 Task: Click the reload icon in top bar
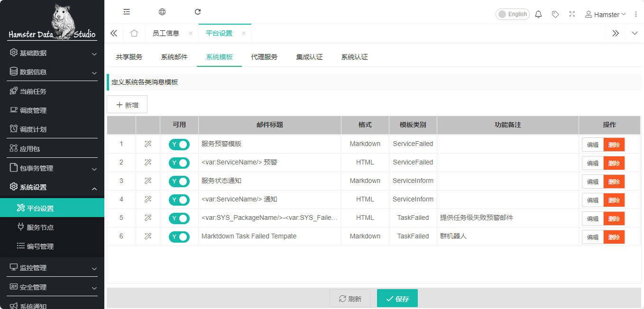click(198, 12)
